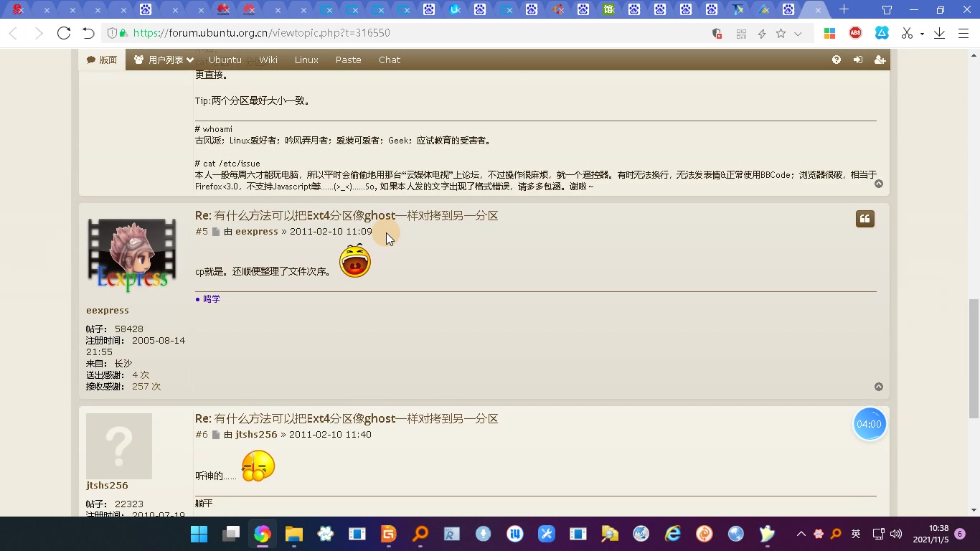Open the Wiki navigation link
Viewport: 980px width, 551px height.
pos(268,60)
